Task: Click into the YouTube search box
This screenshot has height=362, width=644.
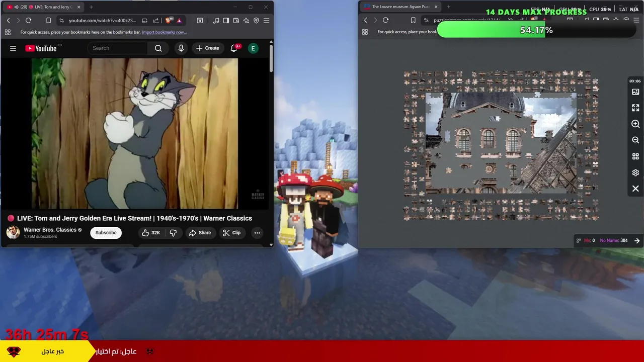Action: pyautogui.click(x=118, y=48)
